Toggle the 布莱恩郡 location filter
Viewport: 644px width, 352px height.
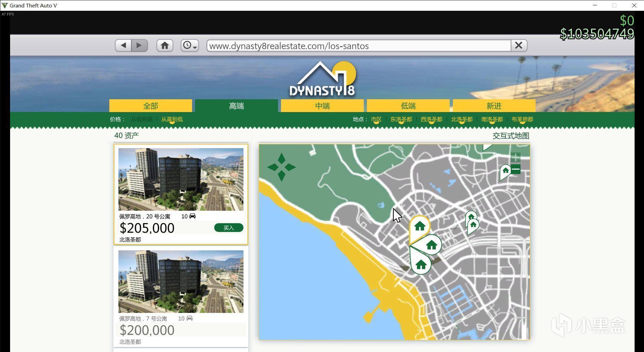[x=522, y=119]
